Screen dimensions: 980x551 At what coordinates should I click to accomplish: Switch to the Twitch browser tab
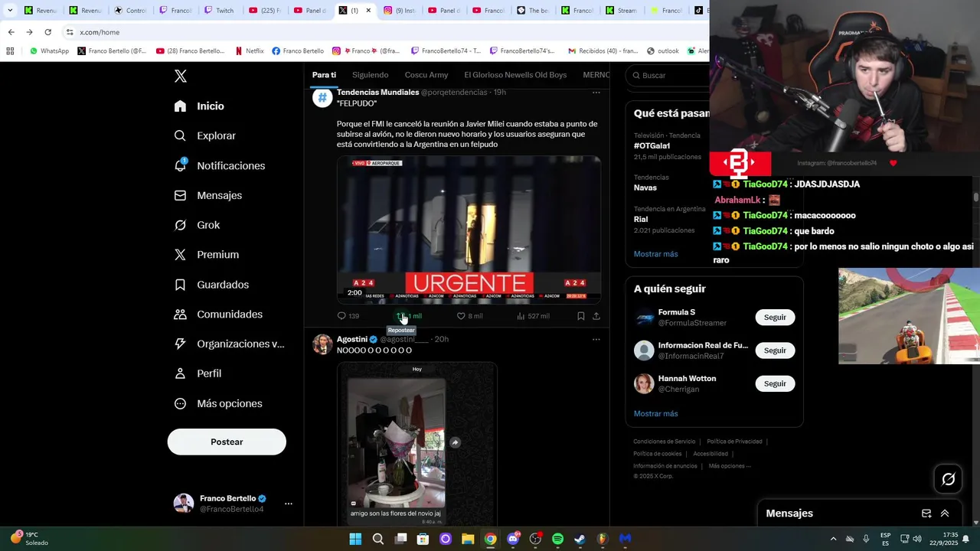click(218, 11)
